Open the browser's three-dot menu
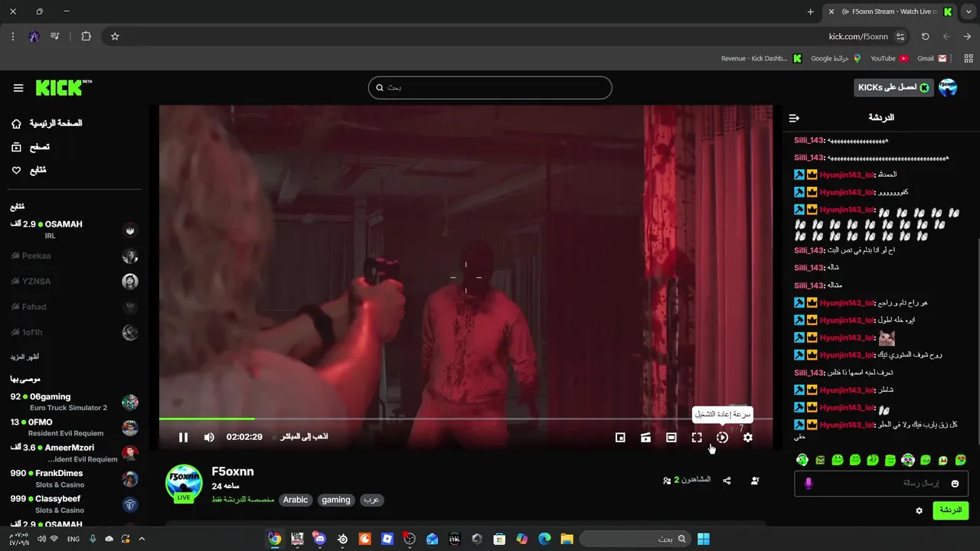 (x=12, y=36)
